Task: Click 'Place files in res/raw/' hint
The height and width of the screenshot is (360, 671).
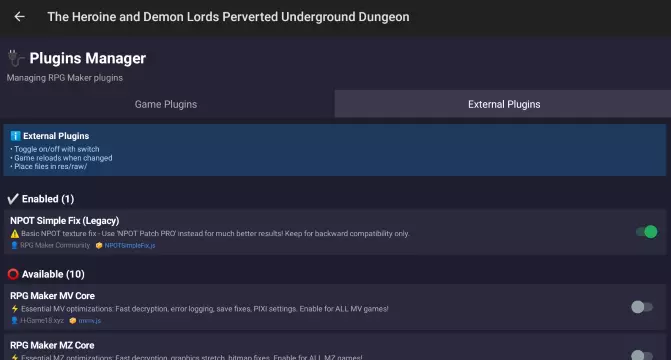Action: (50, 167)
